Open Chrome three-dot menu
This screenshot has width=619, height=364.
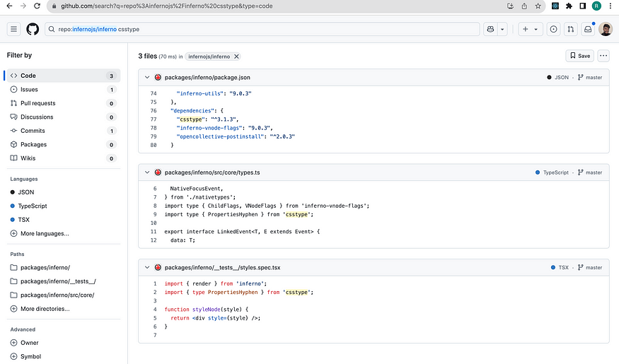(611, 6)
